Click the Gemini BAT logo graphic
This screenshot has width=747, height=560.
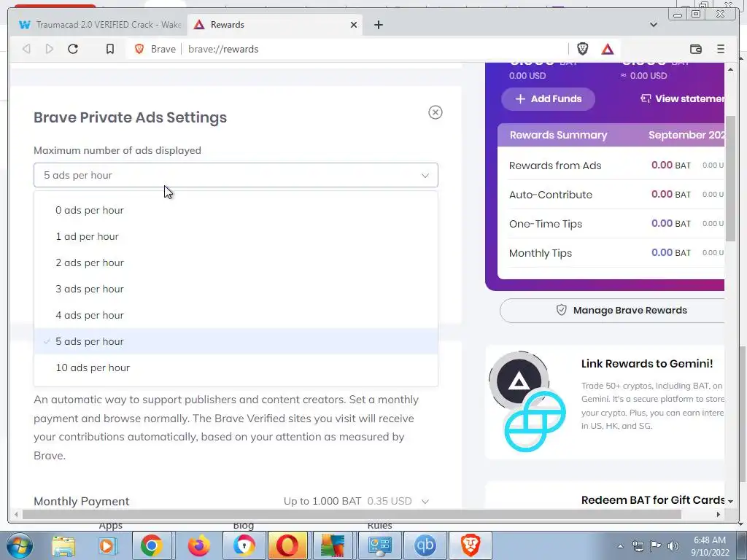point(527,402)
